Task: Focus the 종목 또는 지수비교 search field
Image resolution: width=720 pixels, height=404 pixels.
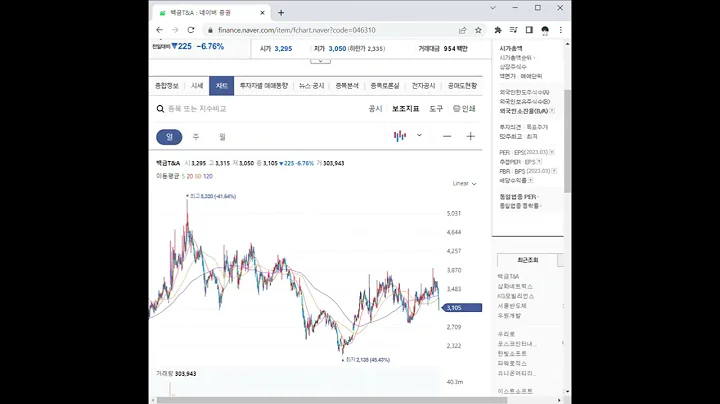Action: click(x=197, y=109)
